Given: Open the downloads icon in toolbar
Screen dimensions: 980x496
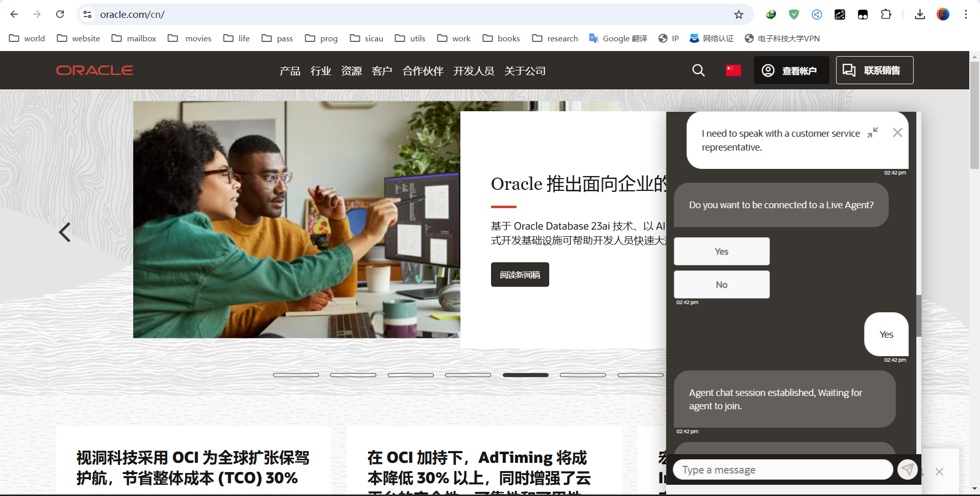Looking at the screenshot, I should [920, 14].
